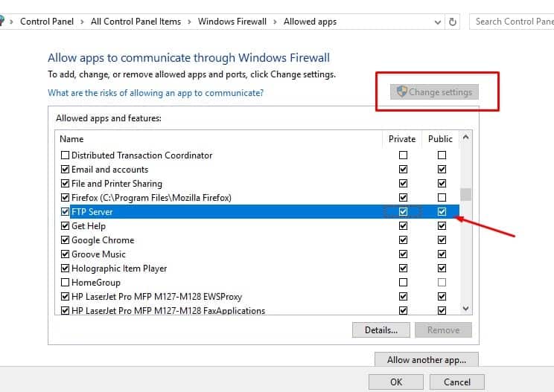
Task: Open risks of allowing an app link
Action: 156,93
